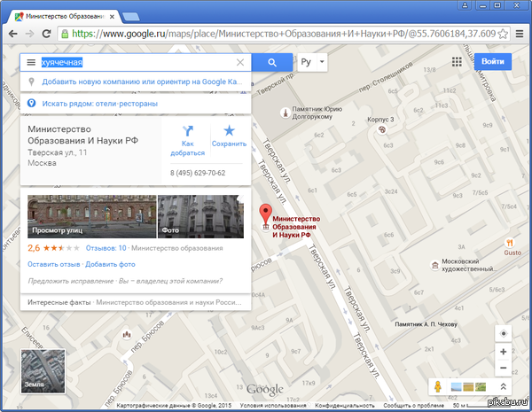
Task: Click 'Конфиденциальность' footer link
Action: coord(345,405)
